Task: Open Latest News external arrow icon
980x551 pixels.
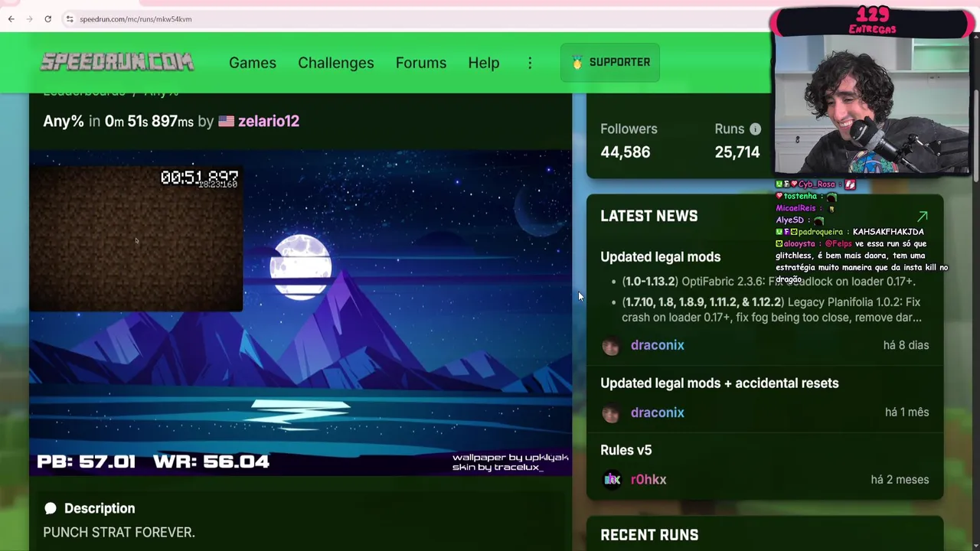Action: pos(923,217)
